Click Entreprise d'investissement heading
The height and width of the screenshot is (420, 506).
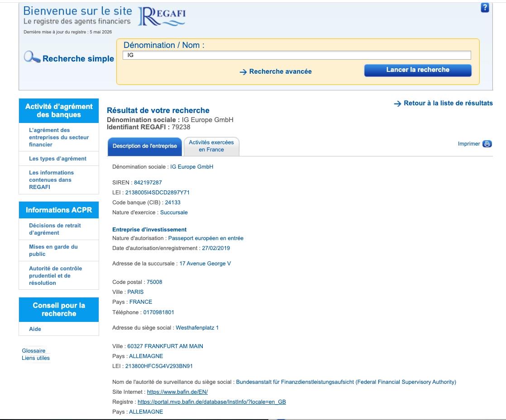pos(149,230)
